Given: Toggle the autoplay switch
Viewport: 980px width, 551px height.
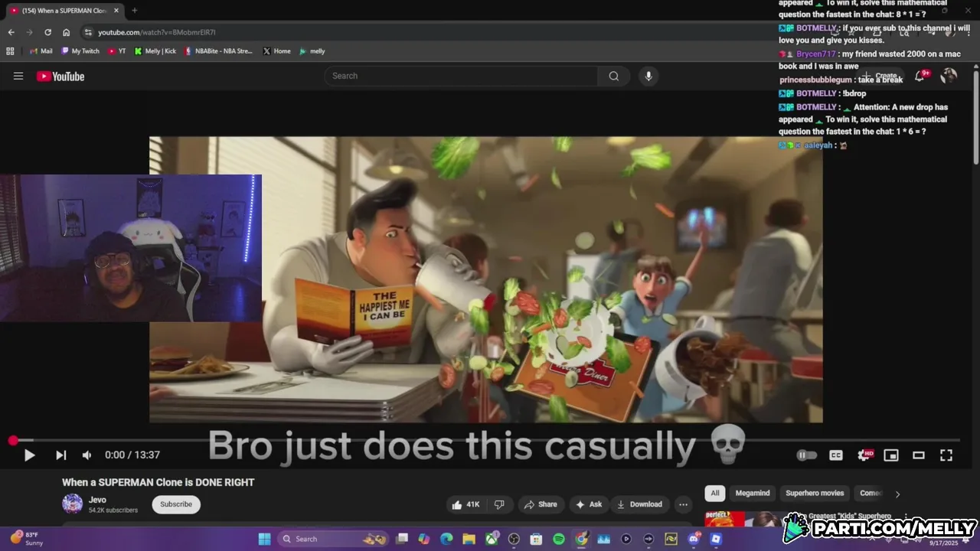Looking at the screenshot, I should 807,455.
